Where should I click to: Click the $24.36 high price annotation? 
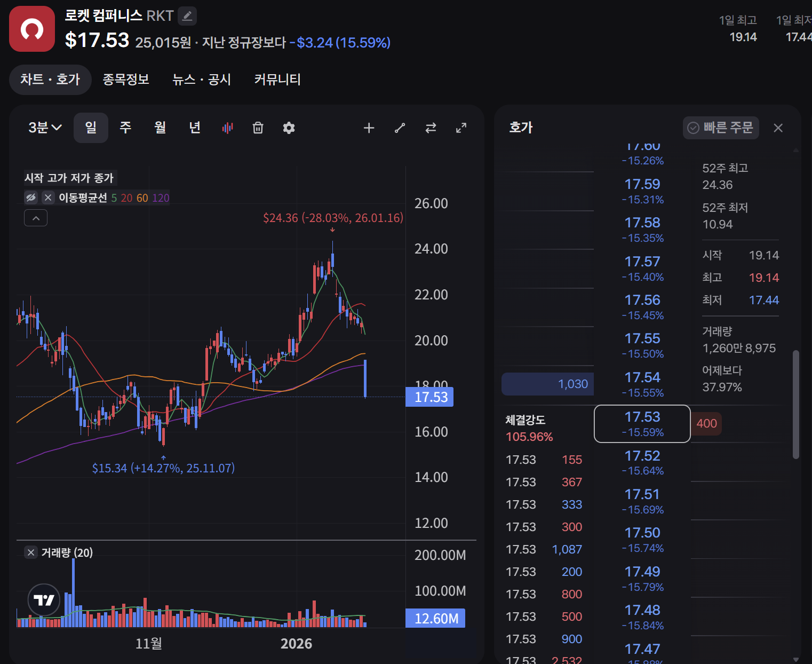click(x=333, y=218)
